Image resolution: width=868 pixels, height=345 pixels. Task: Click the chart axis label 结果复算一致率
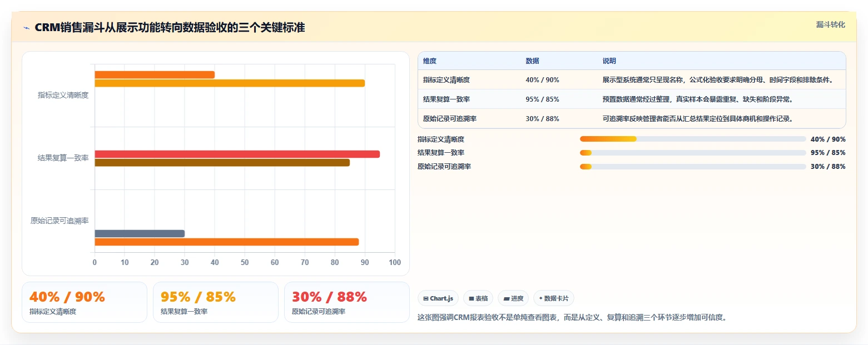pyautogui.click(x=63, y=158)
